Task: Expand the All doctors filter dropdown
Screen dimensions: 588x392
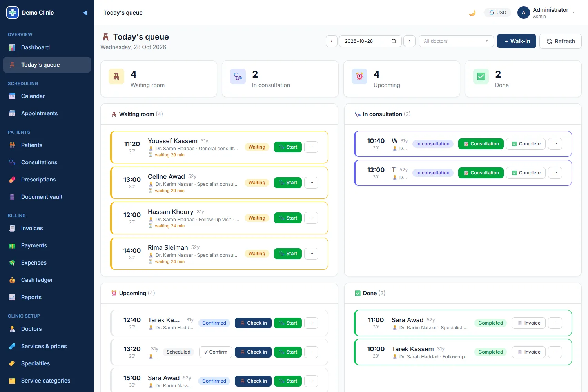Action: tap(456, 41)
